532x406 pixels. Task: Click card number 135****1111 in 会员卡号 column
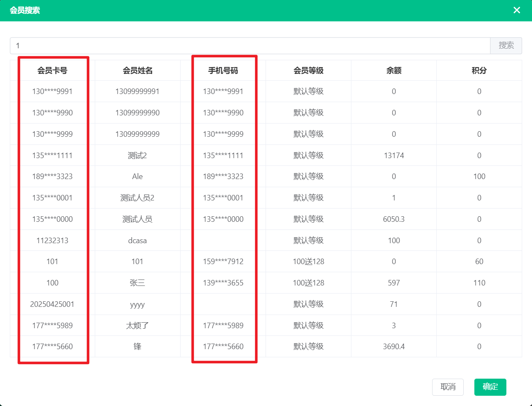pos(53,156)
